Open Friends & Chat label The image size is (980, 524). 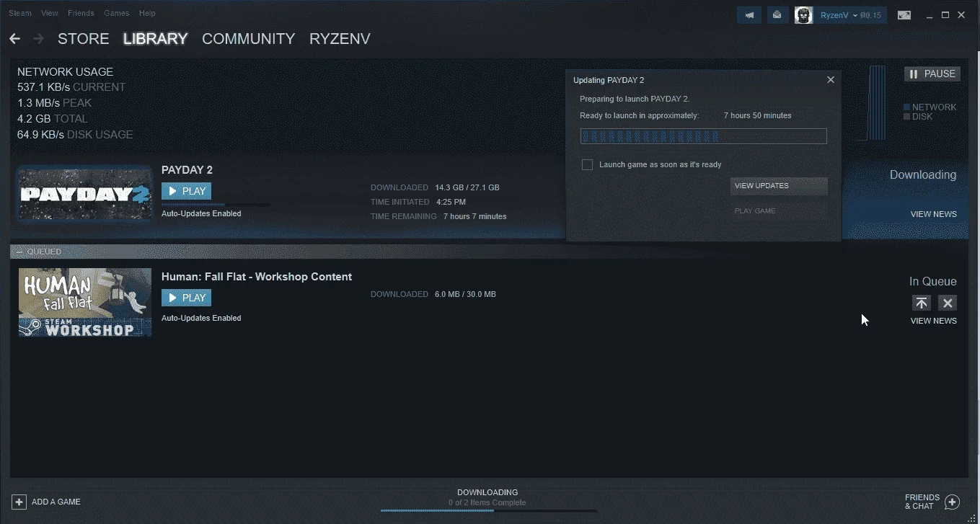[x=922, y=502]
